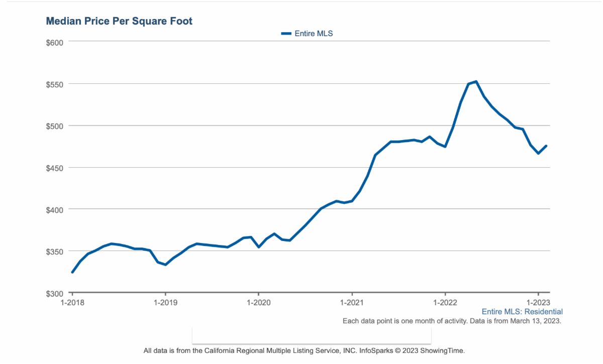Image resolution: width=603 pixels, height=364 pixels.
Task: Click the 1-2022 x-axis label
Action: point(445,302)
